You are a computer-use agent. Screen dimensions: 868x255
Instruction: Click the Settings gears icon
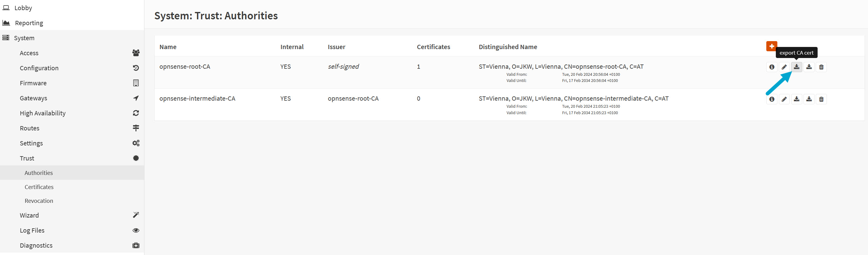pyautogui.click(x=136, y=143)
